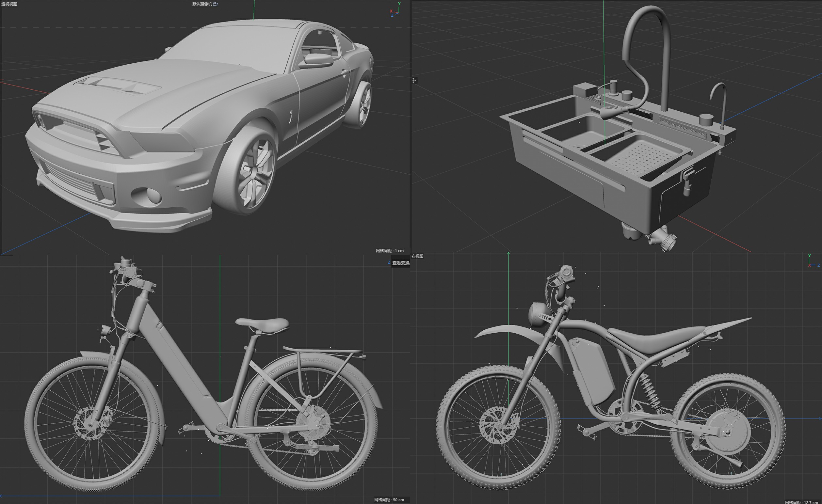Click the 查看变换 button
This screenshot has width=822, height=504.
click(x=401, y=263)
